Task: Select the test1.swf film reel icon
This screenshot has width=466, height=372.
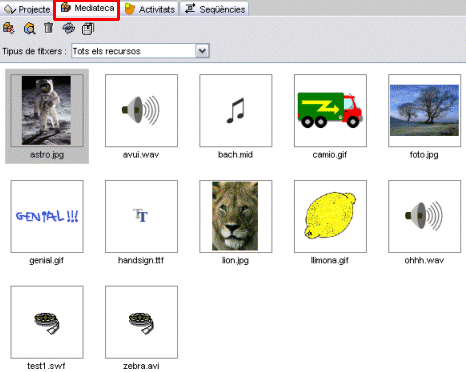Action: (47, 323)
